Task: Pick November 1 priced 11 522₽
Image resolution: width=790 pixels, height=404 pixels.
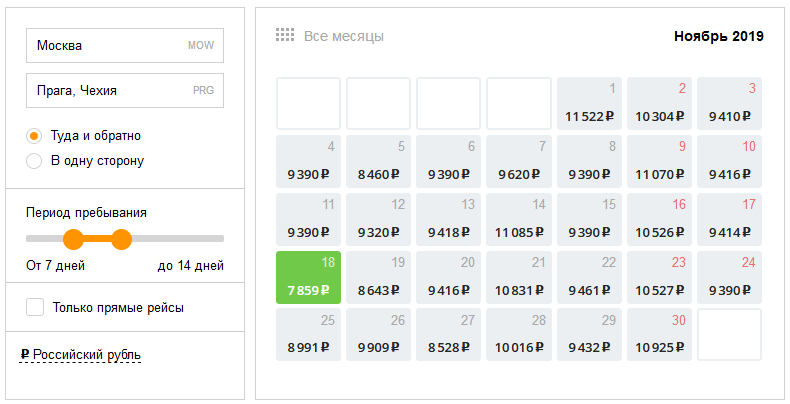Action: [589, 103]
